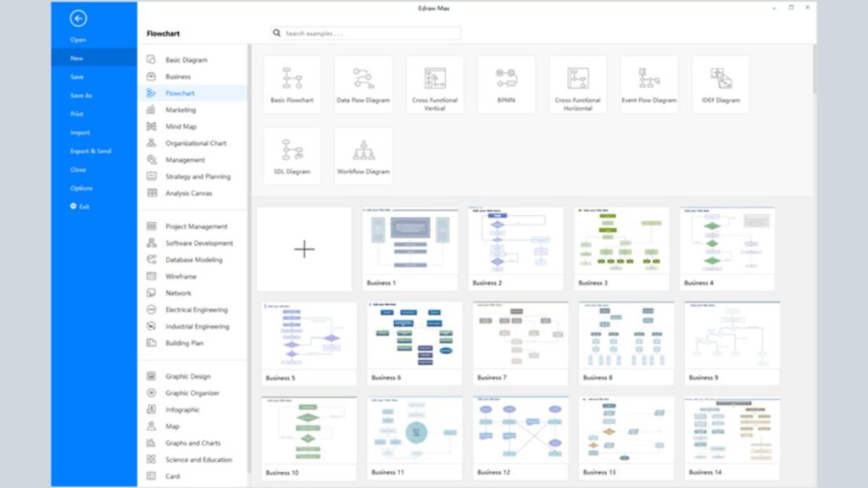Open the IDEF Diagram template
This screenshot has width=868, height=488.
(x=721, y=85)
